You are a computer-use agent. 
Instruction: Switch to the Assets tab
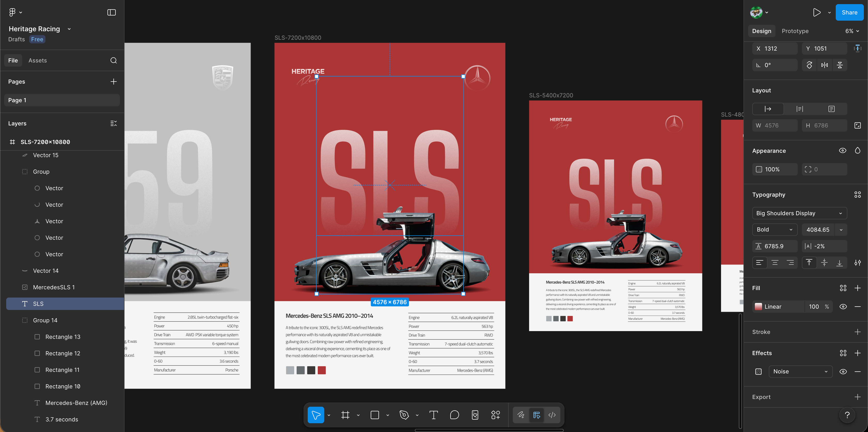click(37, 60)
